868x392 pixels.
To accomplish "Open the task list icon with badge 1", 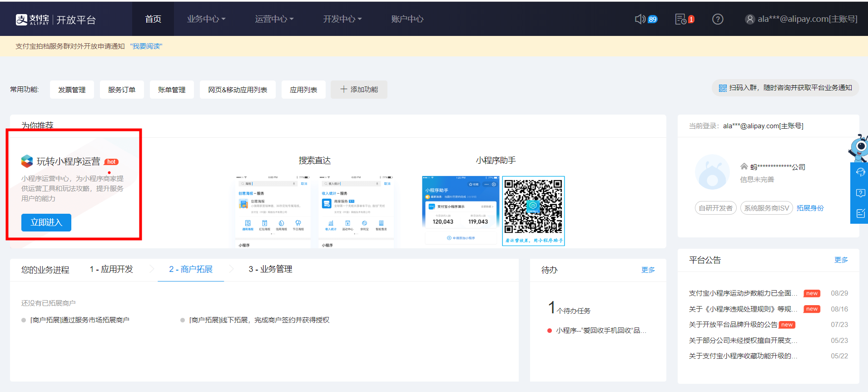I will pos(680,19).
